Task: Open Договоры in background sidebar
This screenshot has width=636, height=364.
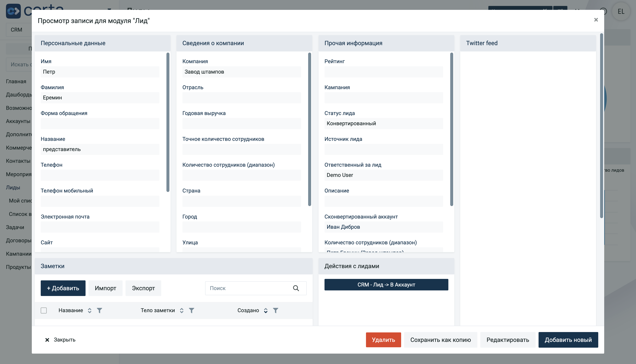Action: pyautogui.click(x=19, y=240)
